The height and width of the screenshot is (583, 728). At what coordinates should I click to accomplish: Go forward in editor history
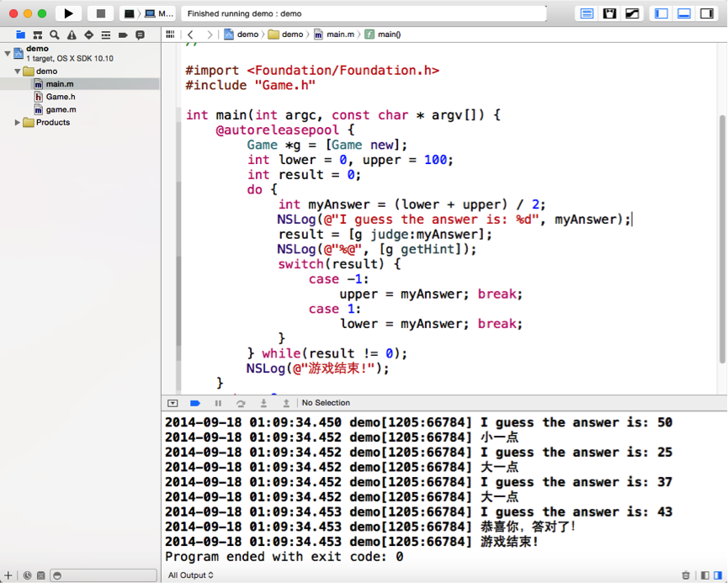(x=210, y=34)
